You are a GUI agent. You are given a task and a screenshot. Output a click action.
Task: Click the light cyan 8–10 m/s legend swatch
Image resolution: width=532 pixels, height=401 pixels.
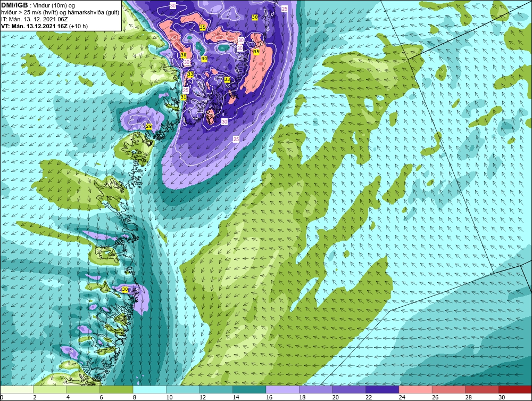point(149,389)
